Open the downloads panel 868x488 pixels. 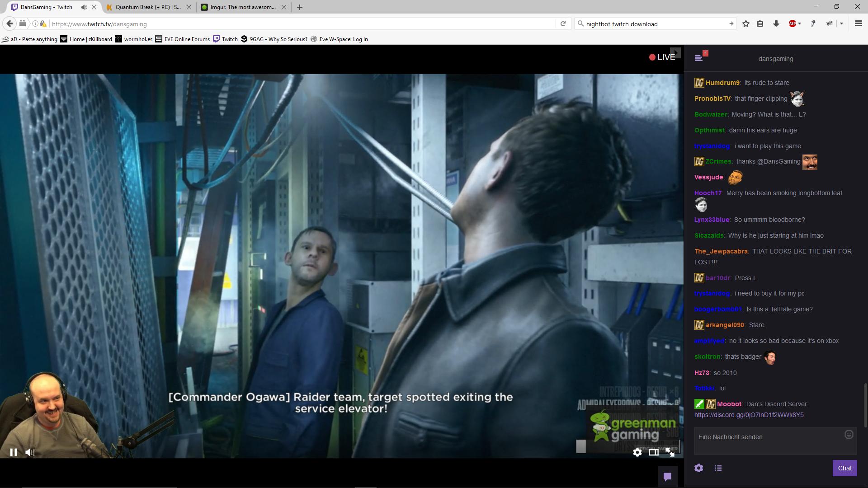pyautogui.click(x=776, y=24)
